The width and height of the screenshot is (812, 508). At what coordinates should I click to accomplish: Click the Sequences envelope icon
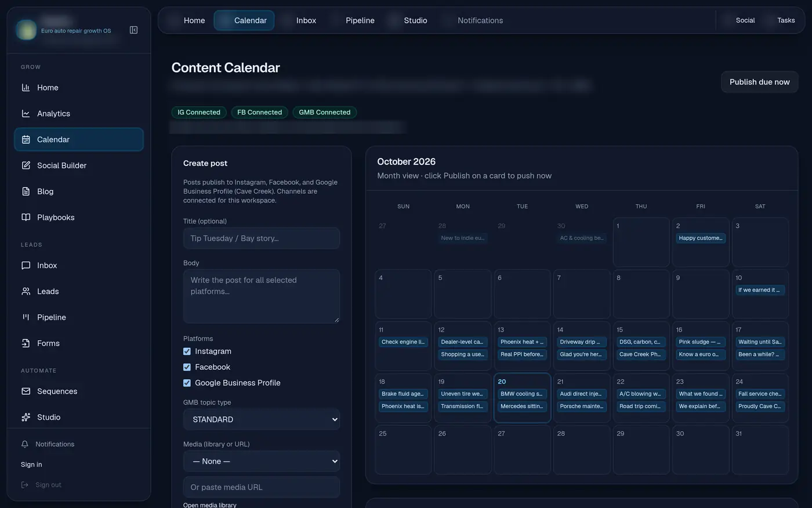click(26, 391)
